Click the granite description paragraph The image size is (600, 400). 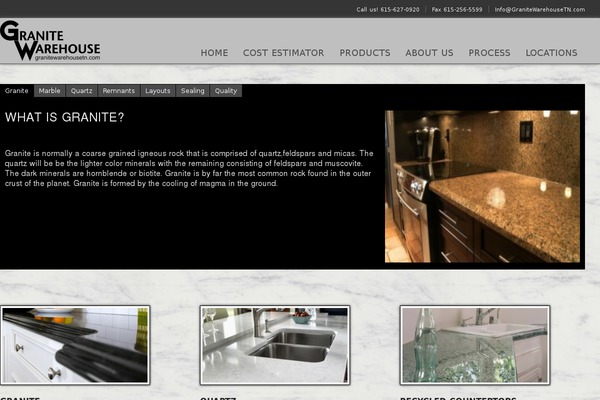tap(189, 168)
